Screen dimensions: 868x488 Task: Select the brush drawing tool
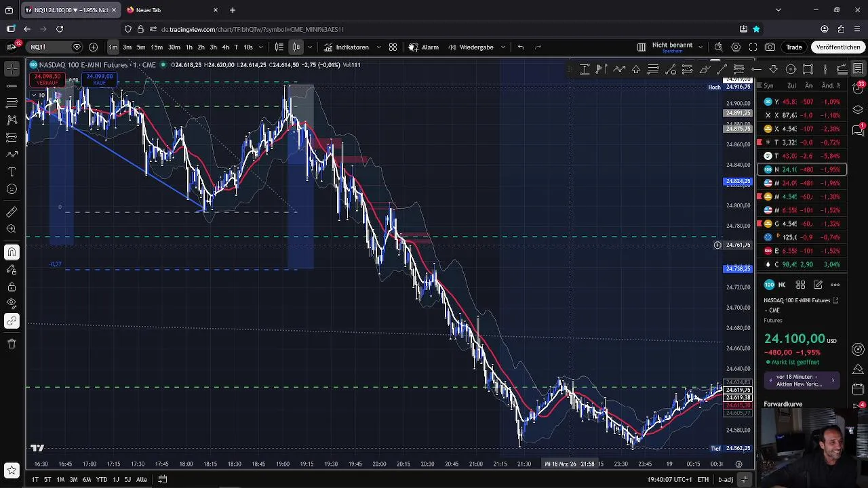[x=12, y=155]
